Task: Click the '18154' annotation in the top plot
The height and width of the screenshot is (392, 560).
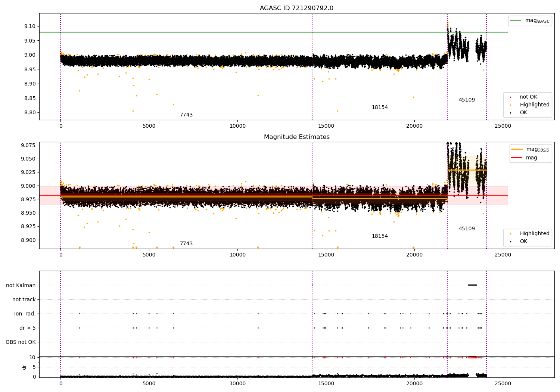Action: [380, 108]
